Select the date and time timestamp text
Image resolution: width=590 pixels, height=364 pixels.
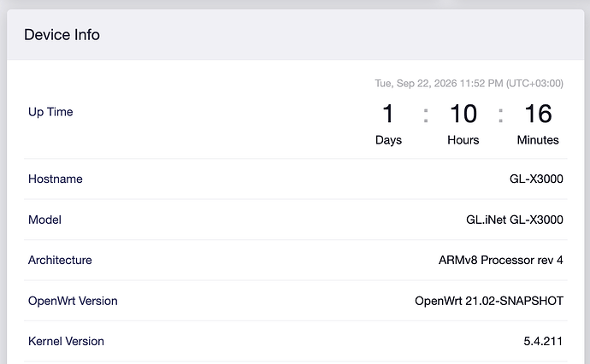(469, 83)
